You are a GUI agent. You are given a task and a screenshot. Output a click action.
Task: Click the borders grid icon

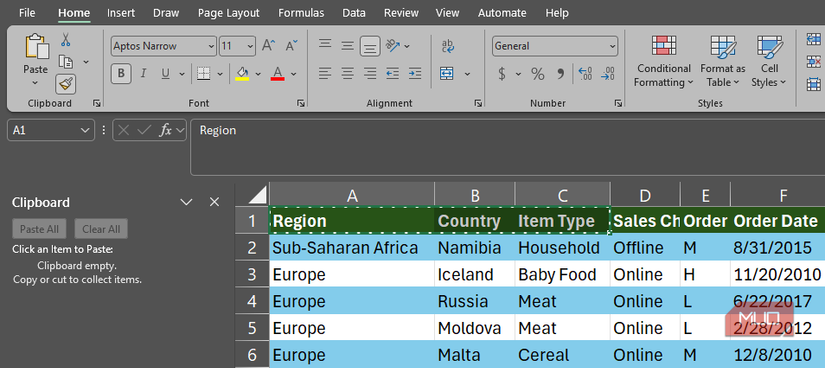204,73
